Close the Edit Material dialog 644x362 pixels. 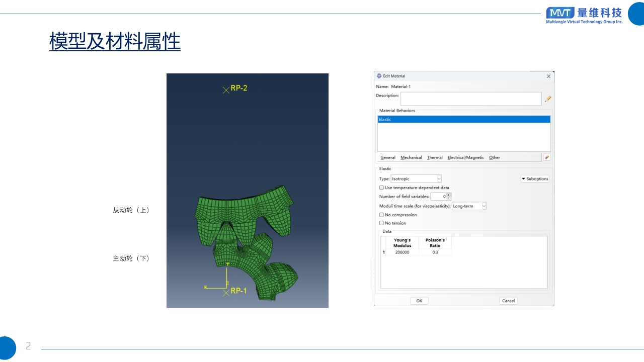pos(548,76)
